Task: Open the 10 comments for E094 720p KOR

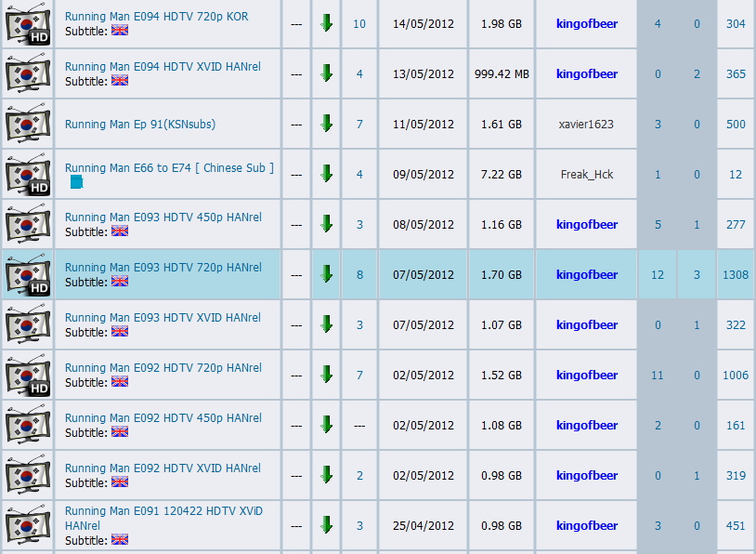Action: pyautogui.click(x=359, y=23)
